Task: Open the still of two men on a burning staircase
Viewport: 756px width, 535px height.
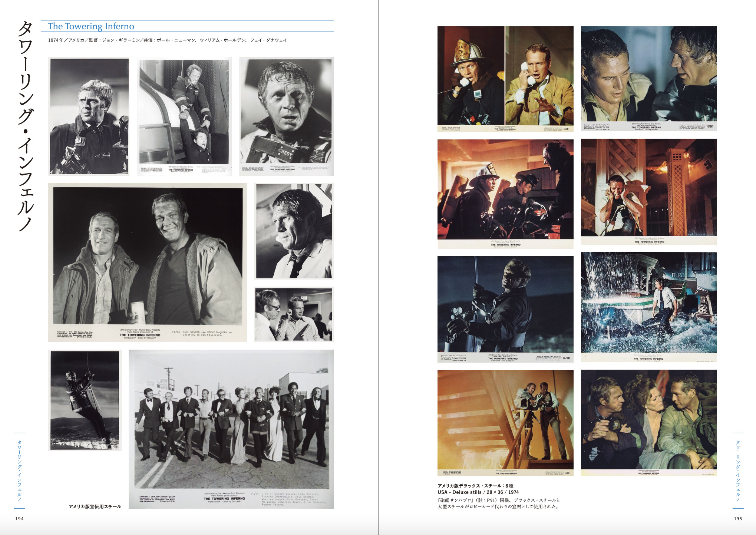Action: 505,423
